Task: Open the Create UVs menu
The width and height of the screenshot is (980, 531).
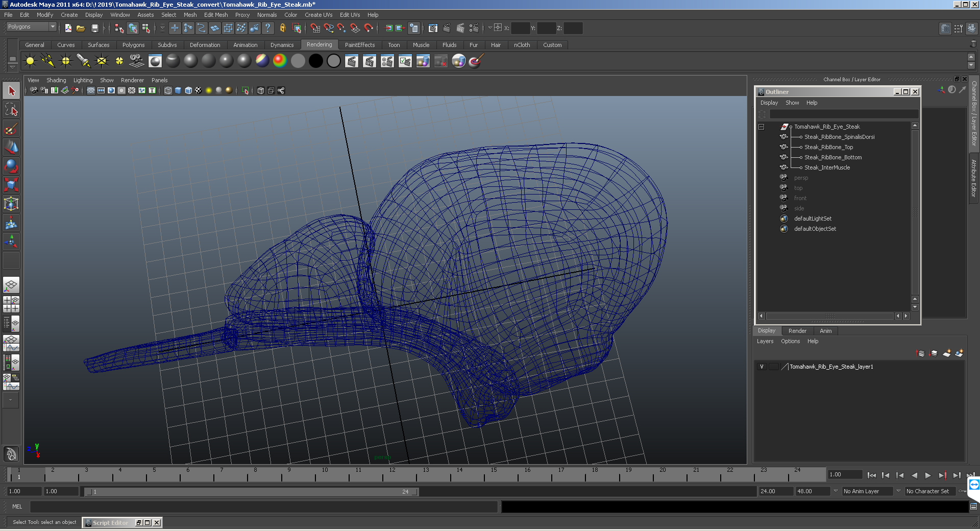Action: coord(318,15)
